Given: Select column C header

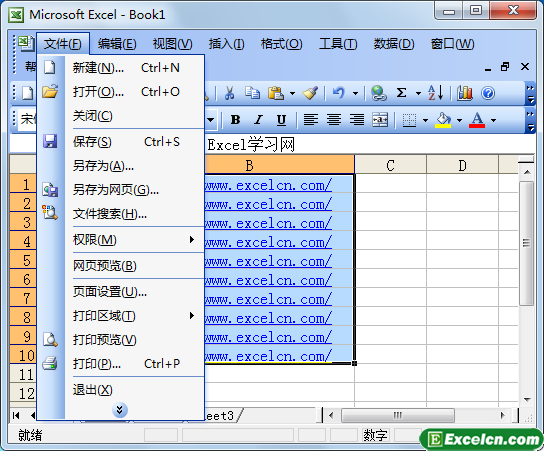Looking at the screenshot, I should pyautogui.click(x=391, y=165).
